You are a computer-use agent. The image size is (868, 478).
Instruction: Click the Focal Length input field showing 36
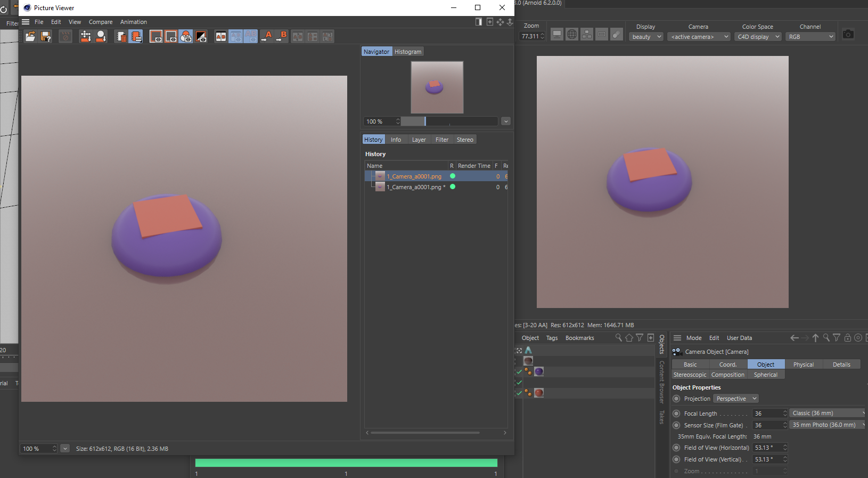pyautogui.click(x=770, y=414)
